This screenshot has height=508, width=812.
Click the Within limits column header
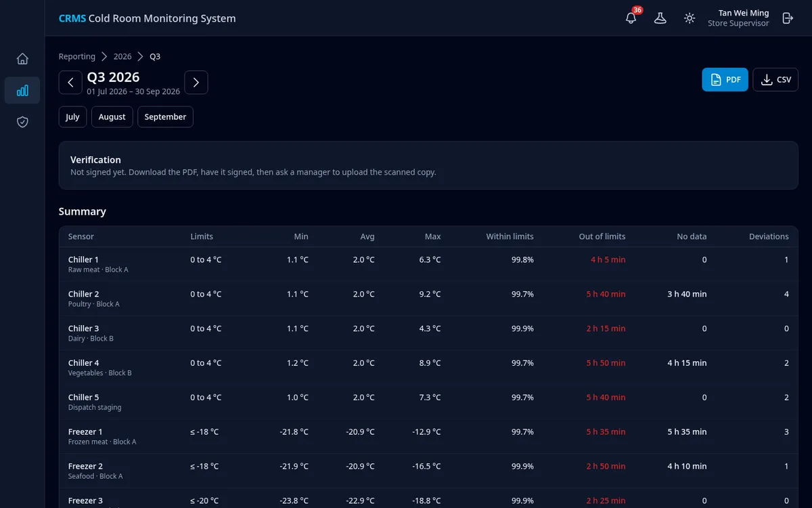point(510,236)
